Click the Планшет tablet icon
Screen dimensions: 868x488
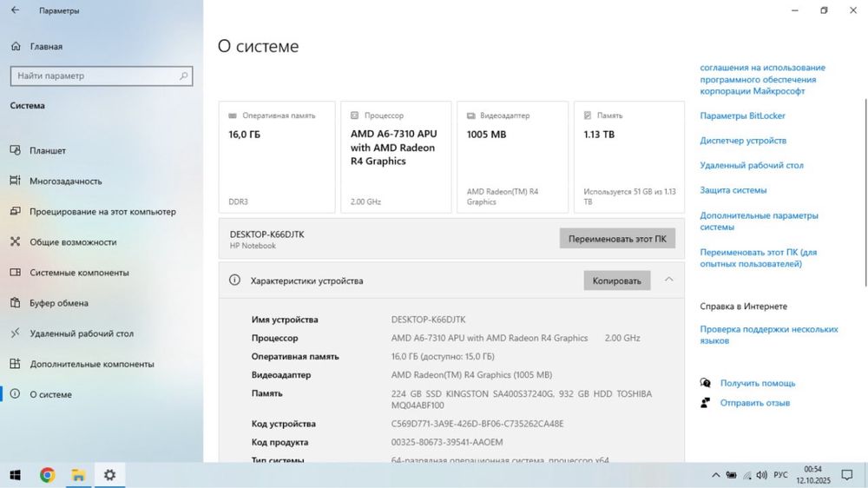coord(15,150)
